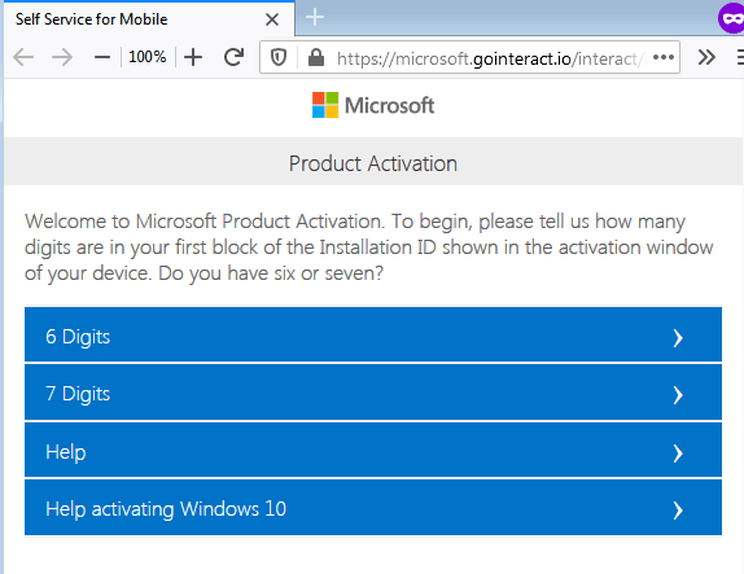Go back to the previous page
The height and width of the screenshot is (574, 744).
point(23,58)
